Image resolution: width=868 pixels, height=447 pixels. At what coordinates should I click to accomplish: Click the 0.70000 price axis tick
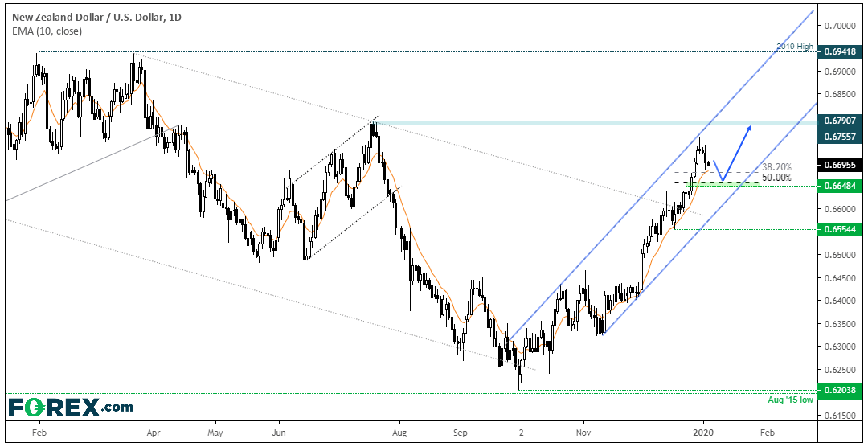[840, 26]
